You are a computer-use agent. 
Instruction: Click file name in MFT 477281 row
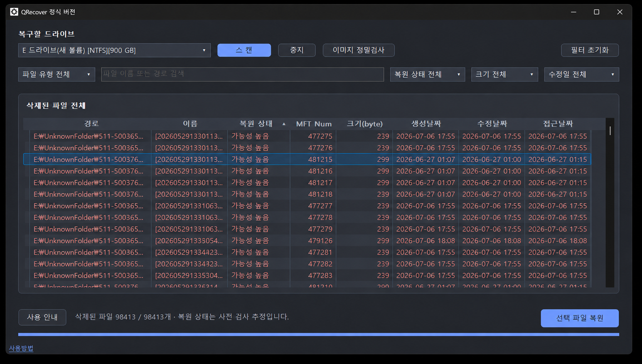tap(189, 252)
